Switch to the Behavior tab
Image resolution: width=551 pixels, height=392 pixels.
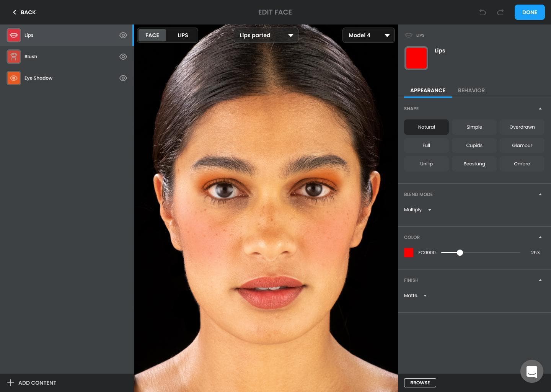(471, 90)
